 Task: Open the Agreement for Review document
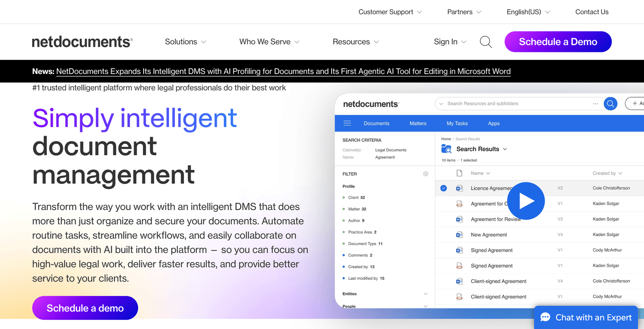(x=495, y=219)
